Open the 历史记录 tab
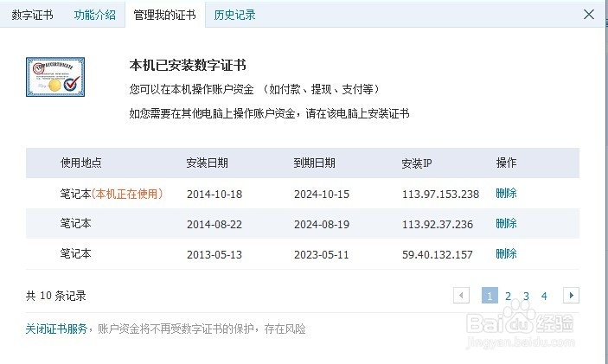The width and height of the screenshot is (608, 364). click(x=234, y=15)
